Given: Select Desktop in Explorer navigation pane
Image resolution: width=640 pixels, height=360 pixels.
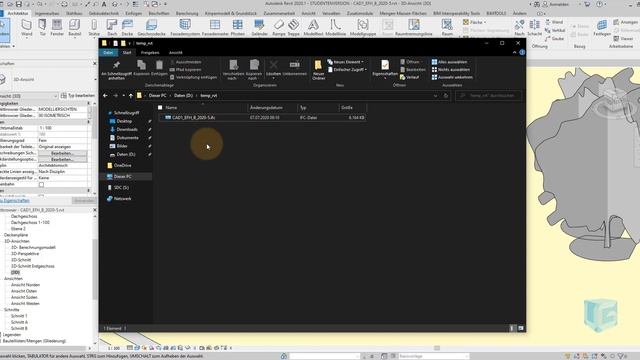Looking at the screenshot, I should point(124,121).
